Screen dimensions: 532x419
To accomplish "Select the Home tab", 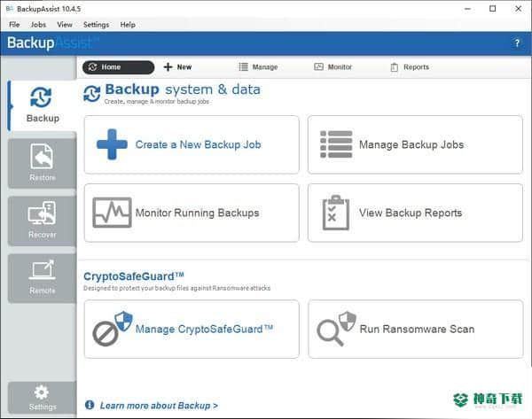I will click(x=118, y=67).
